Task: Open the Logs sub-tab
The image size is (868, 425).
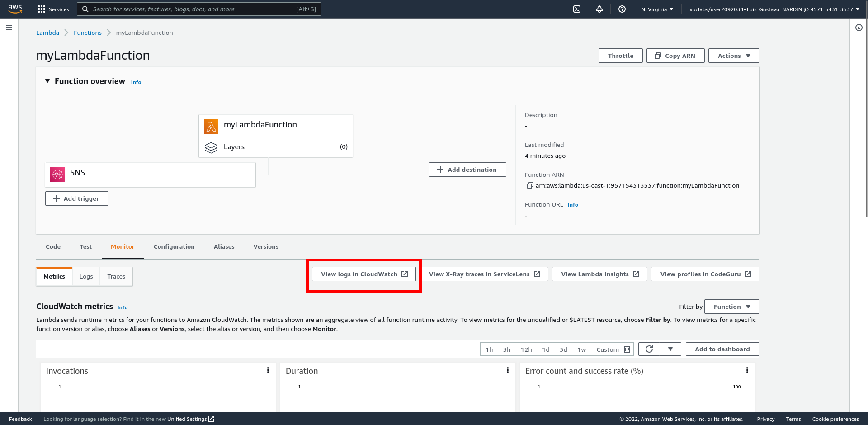Action: pos(86,276)
